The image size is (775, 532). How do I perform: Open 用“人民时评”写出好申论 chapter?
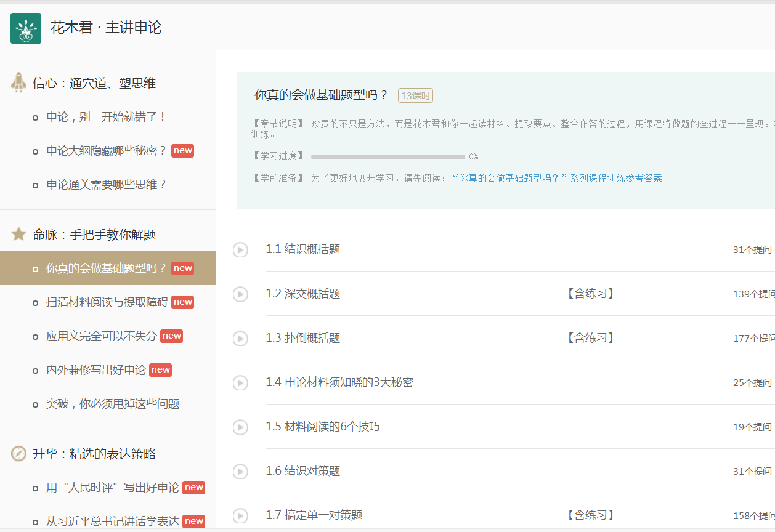tap(113, 488)
